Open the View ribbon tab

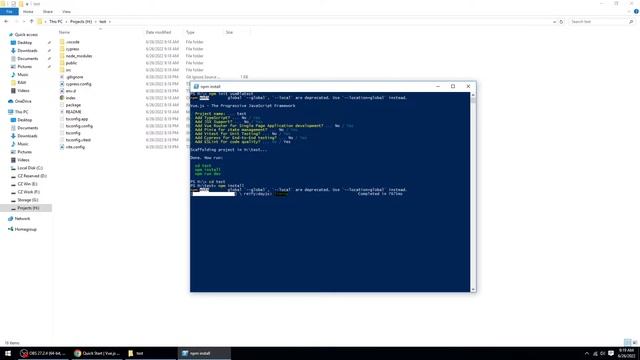click(66, 11)
